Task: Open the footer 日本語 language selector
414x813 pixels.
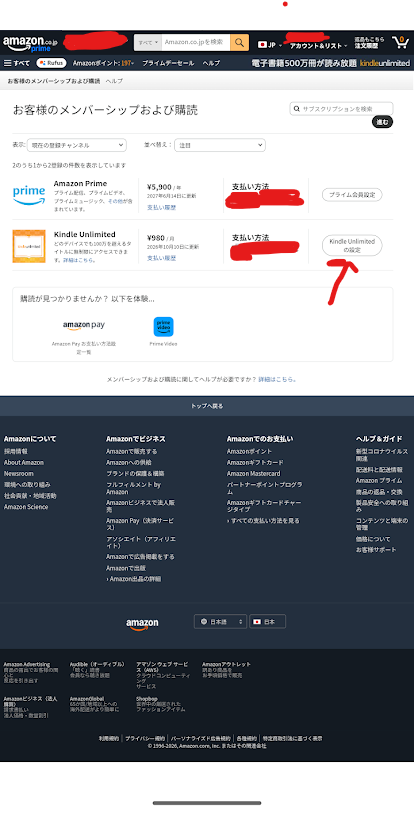Action: pyautogui.click(x=220, y=621)
